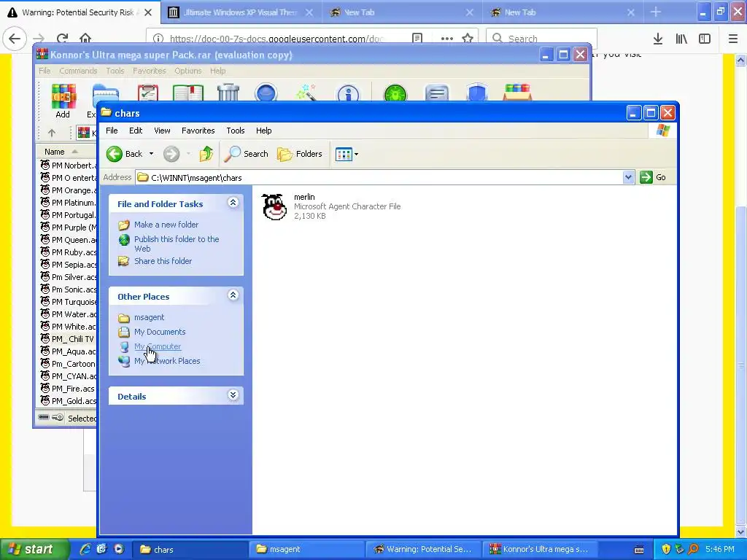The width and height of the screenshot is (747, 560).
Task: Select PM_Gold.acs in WinRAR list
Action: click(x=68, y=400)
